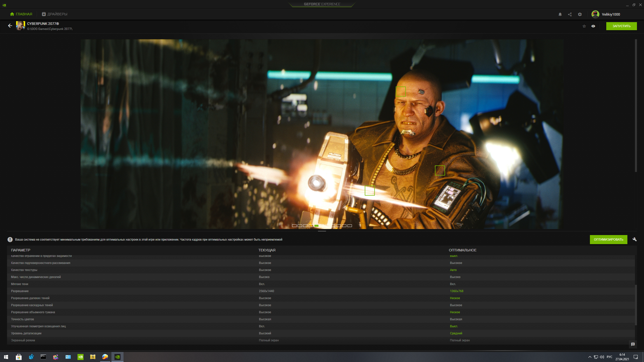Image resolution: width=644 pixels, height=362 pixels.
Task: Open the share overlay icon
Action: point(570,14)
